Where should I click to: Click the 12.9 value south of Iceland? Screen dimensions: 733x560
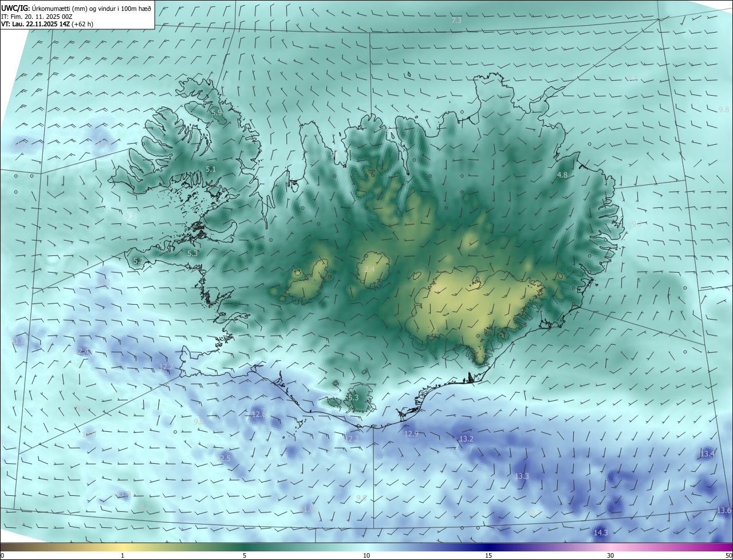(x=411, y=434)
